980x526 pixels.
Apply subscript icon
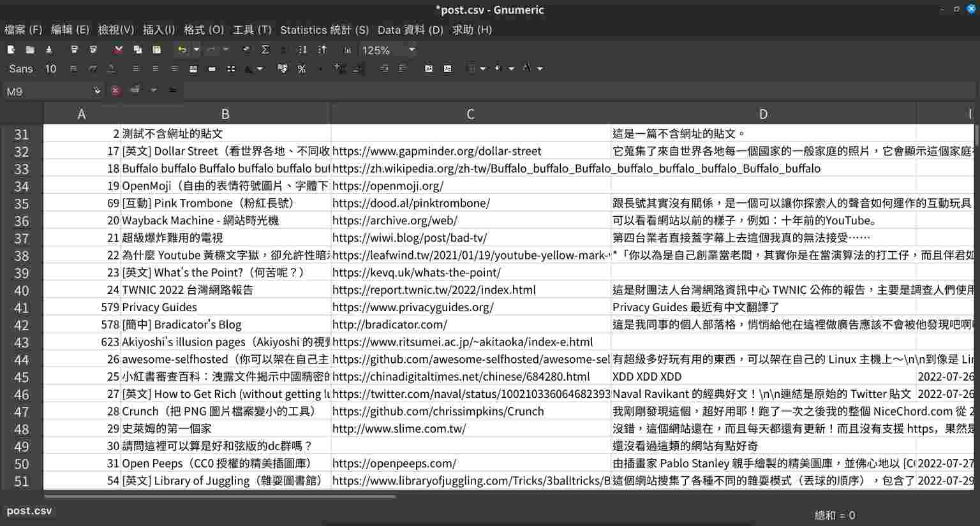(448, 69)
